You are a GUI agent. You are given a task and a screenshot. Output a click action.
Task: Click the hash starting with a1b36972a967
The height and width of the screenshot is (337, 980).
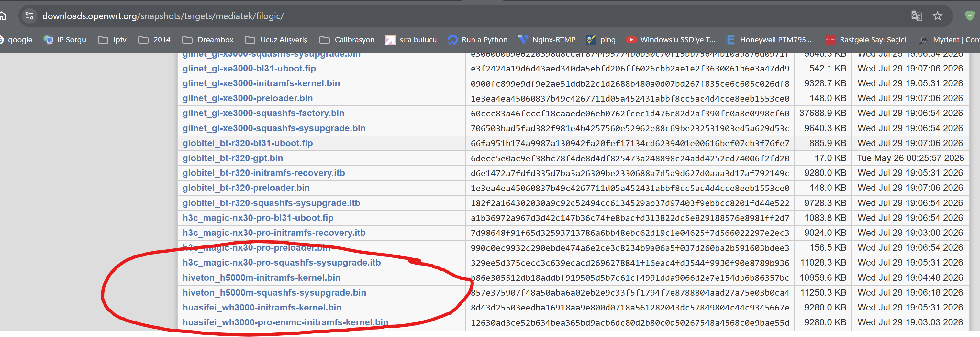coord(630,218)
